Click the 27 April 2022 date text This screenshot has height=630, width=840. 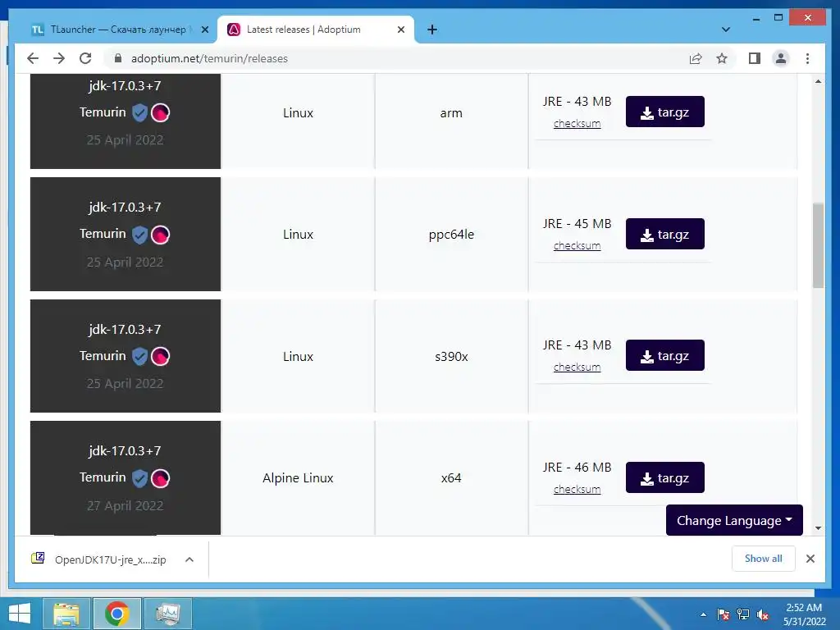point(125,505)
